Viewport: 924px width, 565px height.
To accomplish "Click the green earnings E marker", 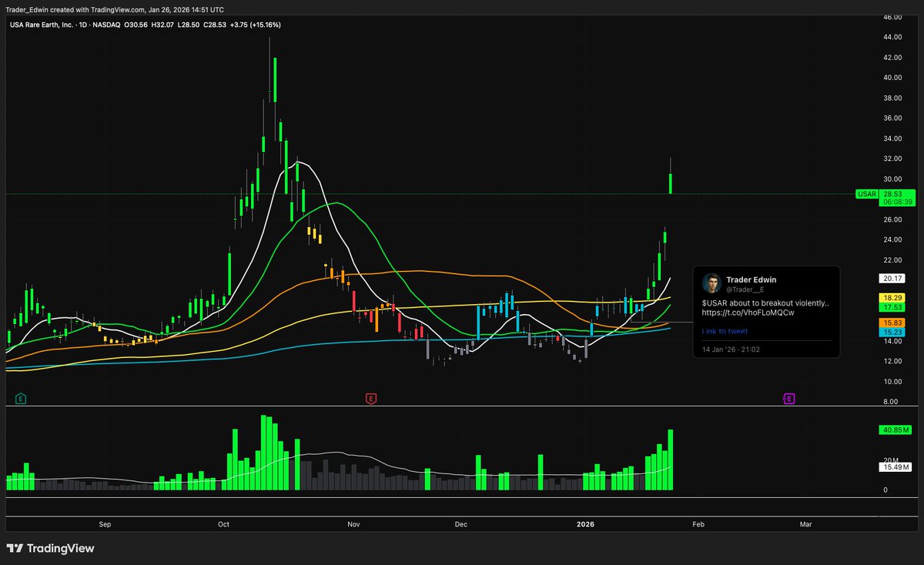I will click(x=22, y=399).
